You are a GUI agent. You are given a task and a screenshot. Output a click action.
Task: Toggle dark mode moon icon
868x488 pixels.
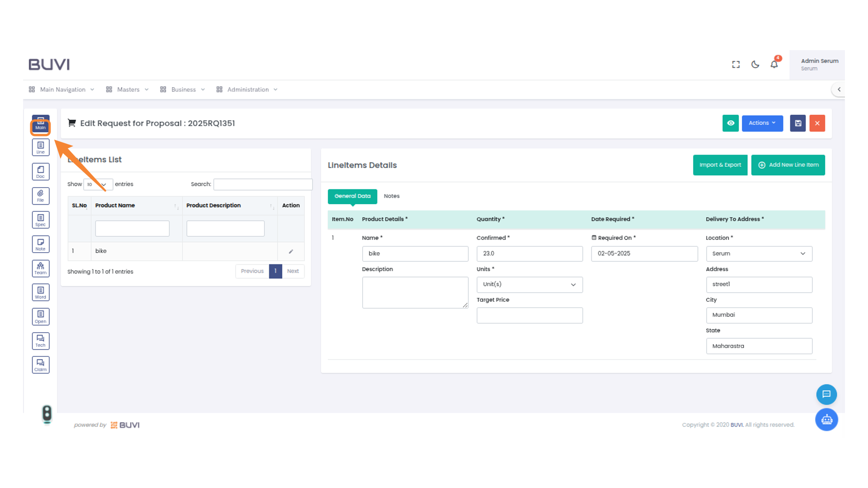point(755,64)
